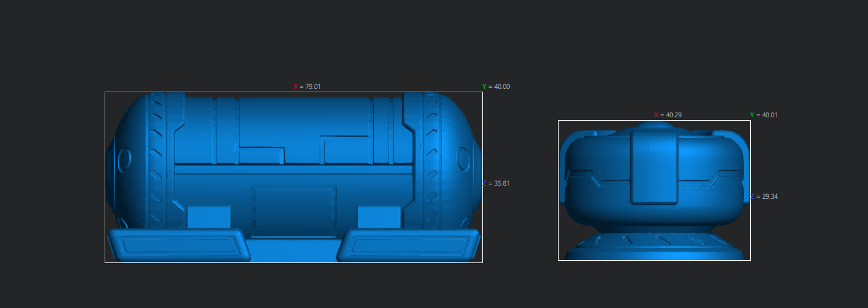Image resolution: width=868 pixels, height=308 pixels.
Task: Select the Z = 29.34 dimension label
Action: (764, 196)
